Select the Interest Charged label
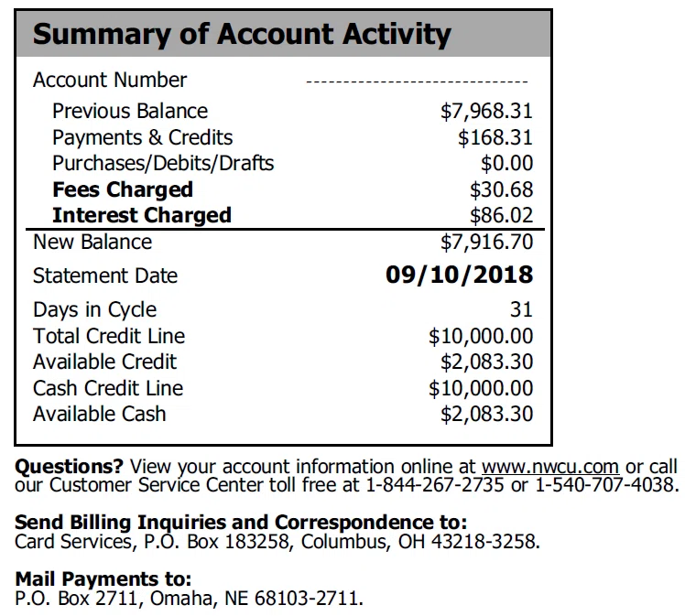This screenshot has height=616, width=685. 142,215
